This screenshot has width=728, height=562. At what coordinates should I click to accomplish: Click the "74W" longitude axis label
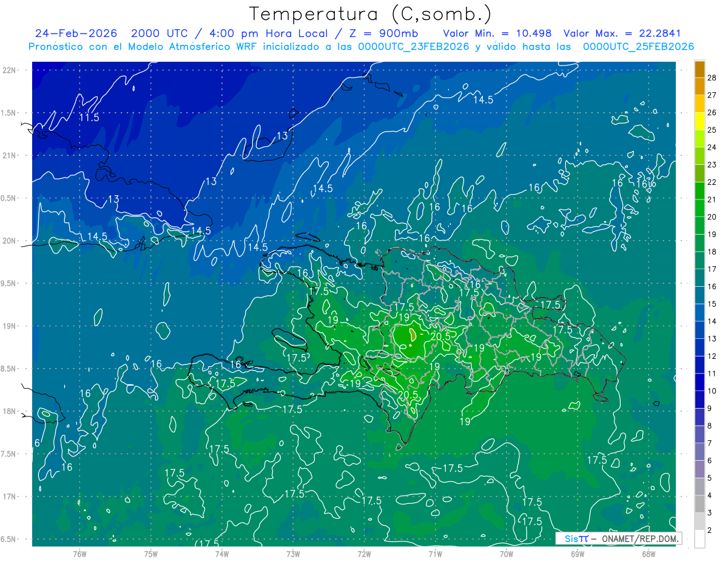click(222, 554)
